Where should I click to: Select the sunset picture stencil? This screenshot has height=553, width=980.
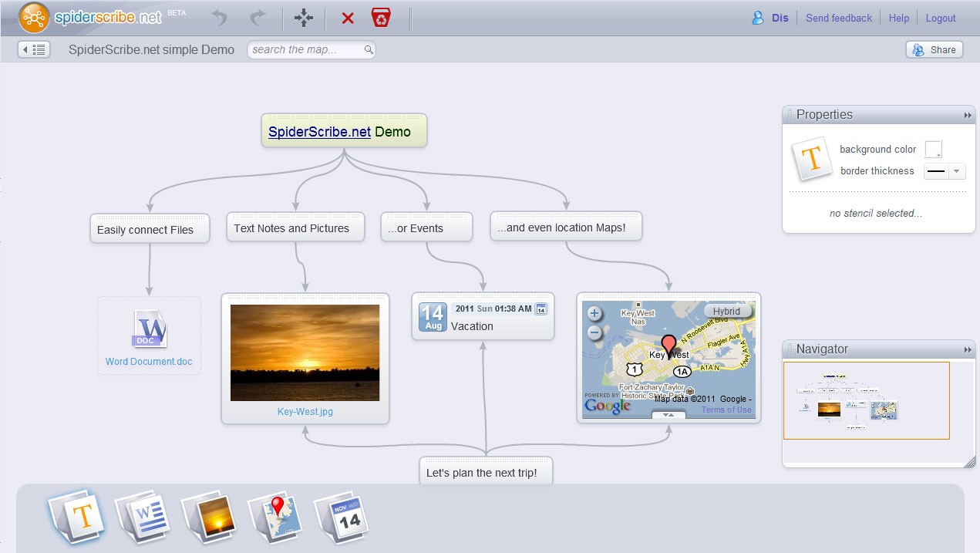pos(208,516)
